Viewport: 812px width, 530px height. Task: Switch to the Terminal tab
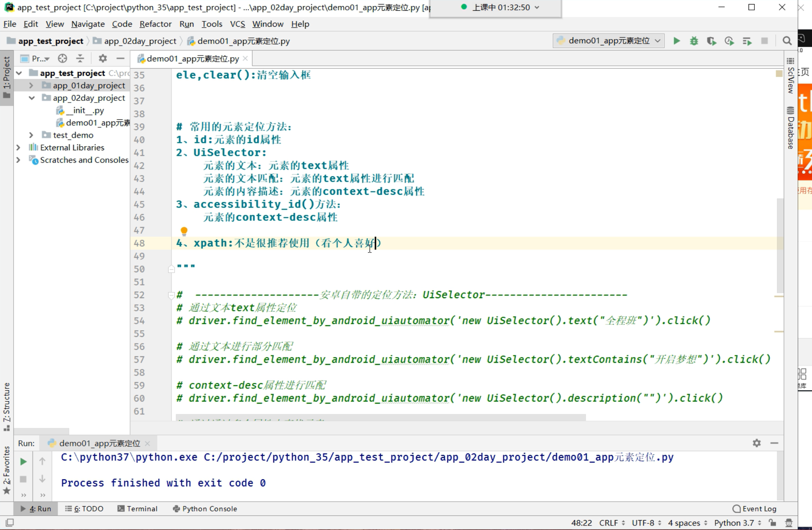click(x=138, y=509)
